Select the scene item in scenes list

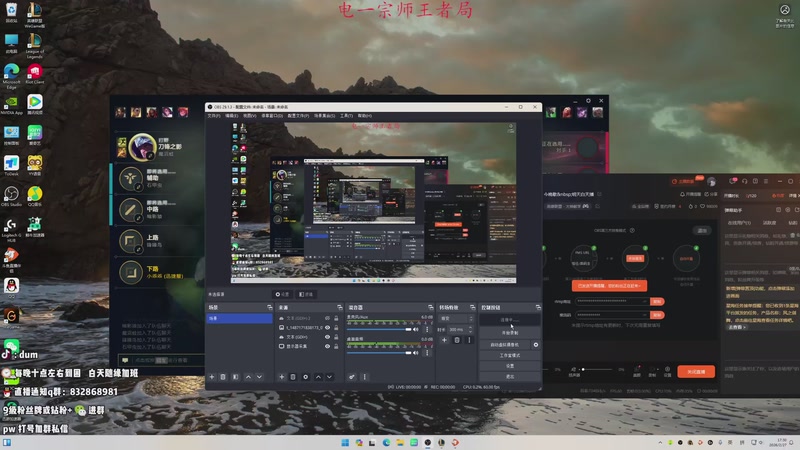tap(238, 318)
